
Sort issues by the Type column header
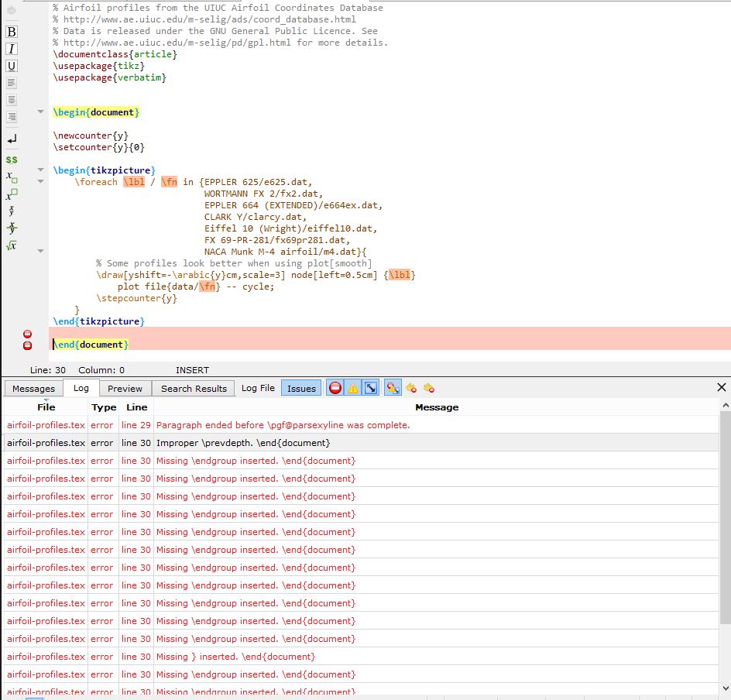pos(104,407)
